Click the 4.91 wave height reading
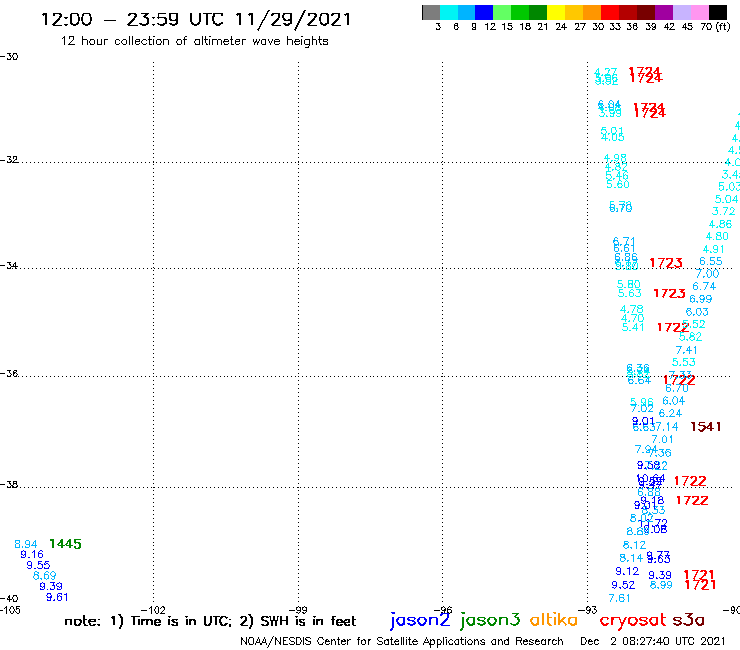Image resolution: width=740 pixels, height=650 pixels. [x=714, y=249]
